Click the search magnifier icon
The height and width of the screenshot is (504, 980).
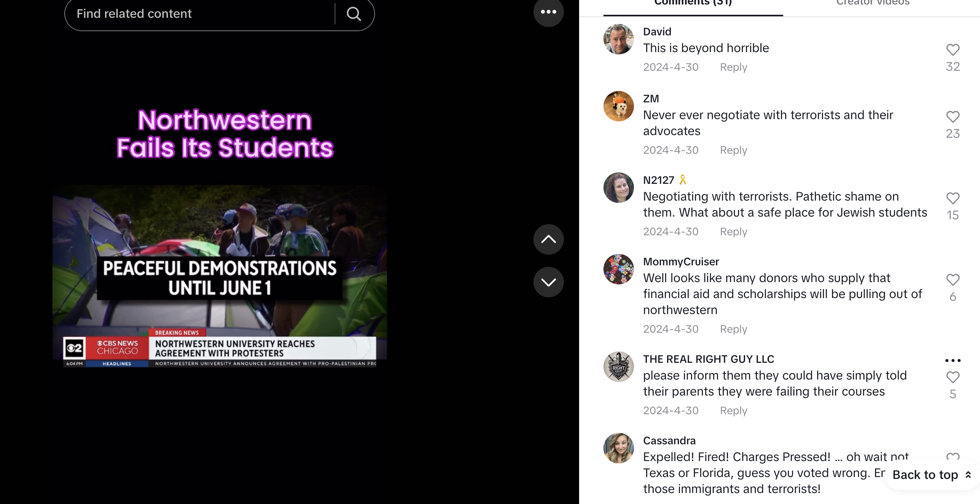click(x=354, y=14)
